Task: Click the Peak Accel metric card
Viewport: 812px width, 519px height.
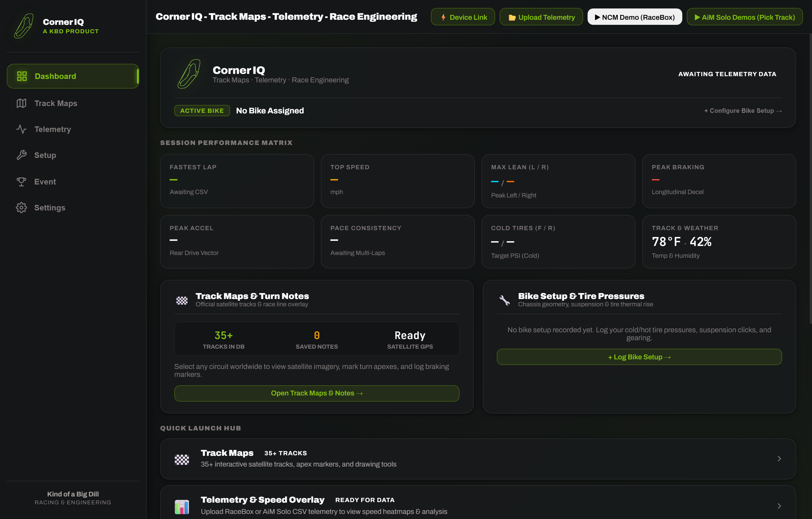Action: (237, 242)
